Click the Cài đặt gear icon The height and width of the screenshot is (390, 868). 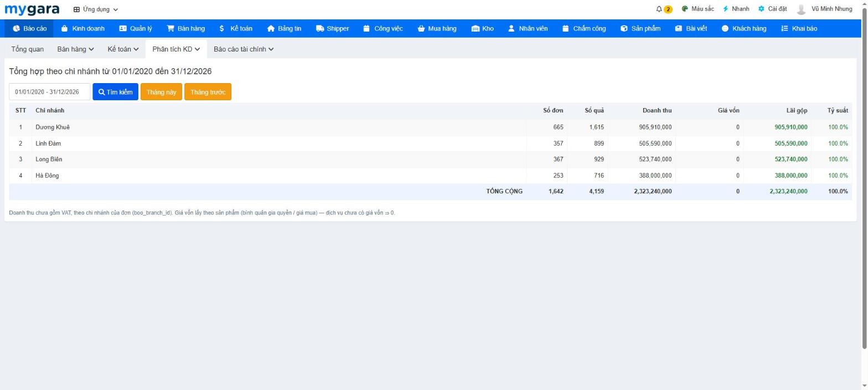[x=761, y=9]
